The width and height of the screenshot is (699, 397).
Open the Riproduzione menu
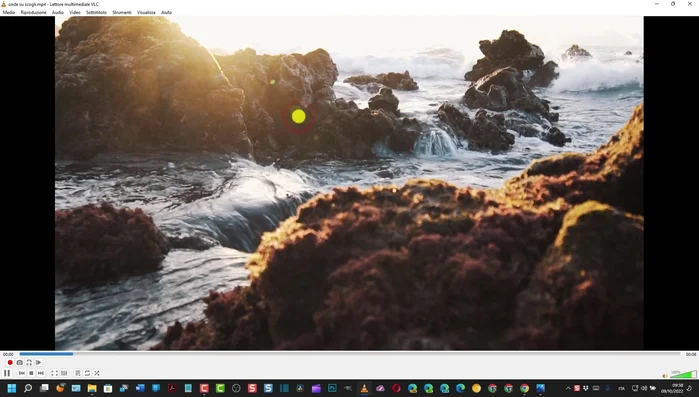click(33, 12)
